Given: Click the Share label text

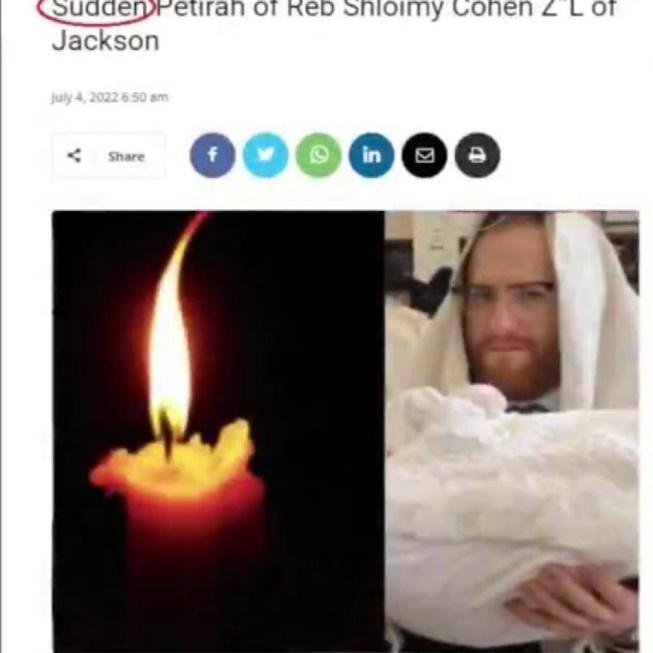Looking at the screenshot, I should pos(126,157).
